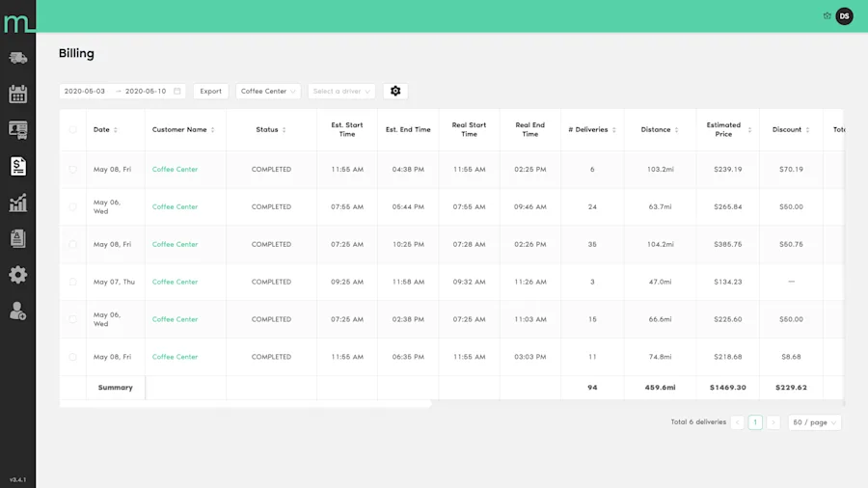The width and height of the screenshot is (868, 488).
Task: Open the 50 / page dropdown
Action: coord(814,422)
